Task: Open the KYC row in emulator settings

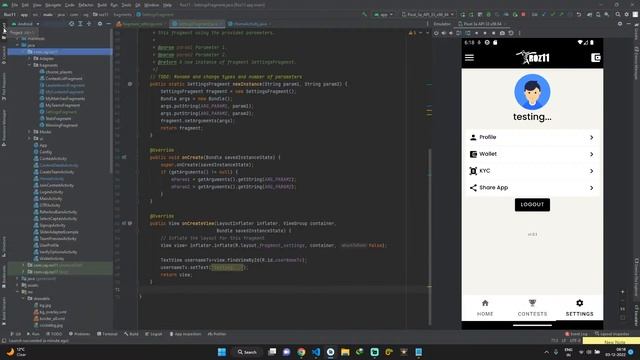Action: [x=532, y=171]
